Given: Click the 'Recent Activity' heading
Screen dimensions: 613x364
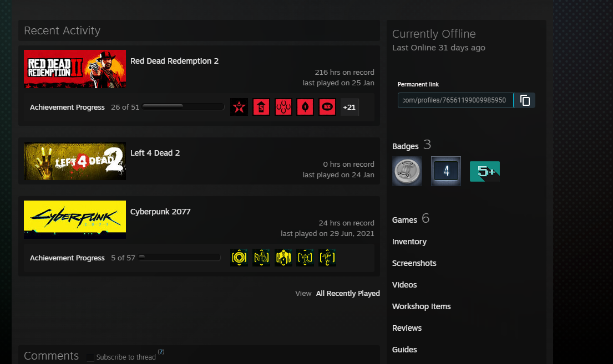Looking at the screenshot, I should (62, 30).
